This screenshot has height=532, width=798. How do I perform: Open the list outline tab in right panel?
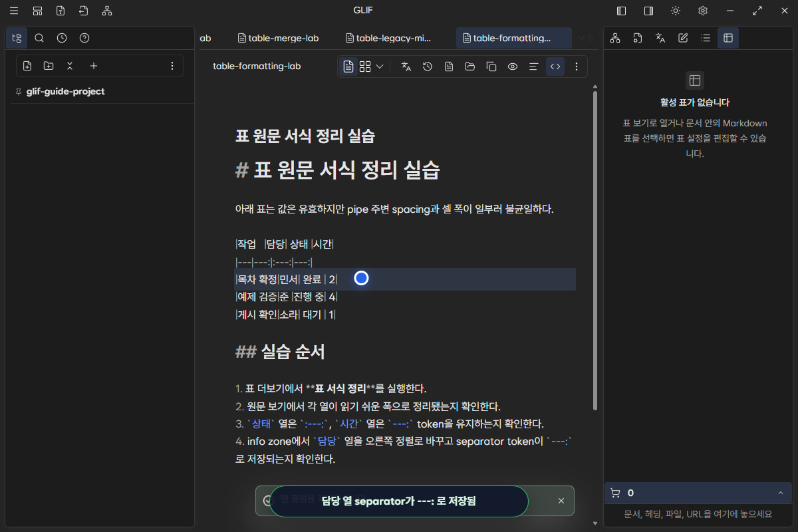(x=706, y=38)
